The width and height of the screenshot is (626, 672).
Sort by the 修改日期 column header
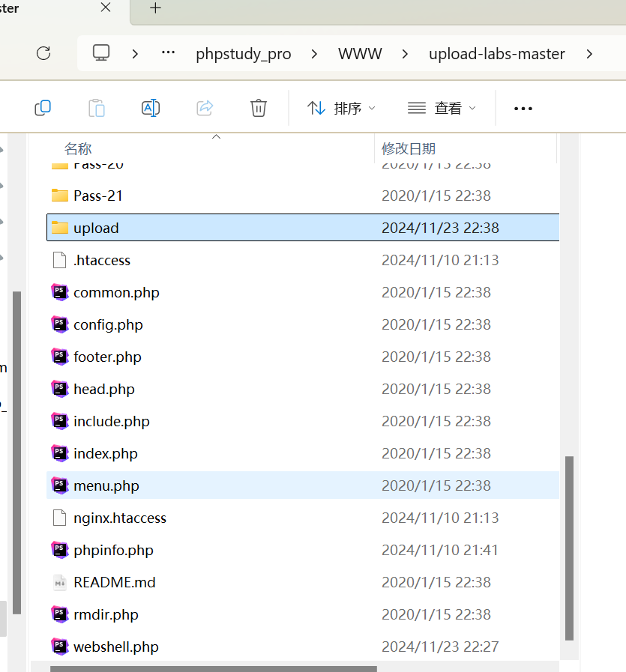pos(409,149)
